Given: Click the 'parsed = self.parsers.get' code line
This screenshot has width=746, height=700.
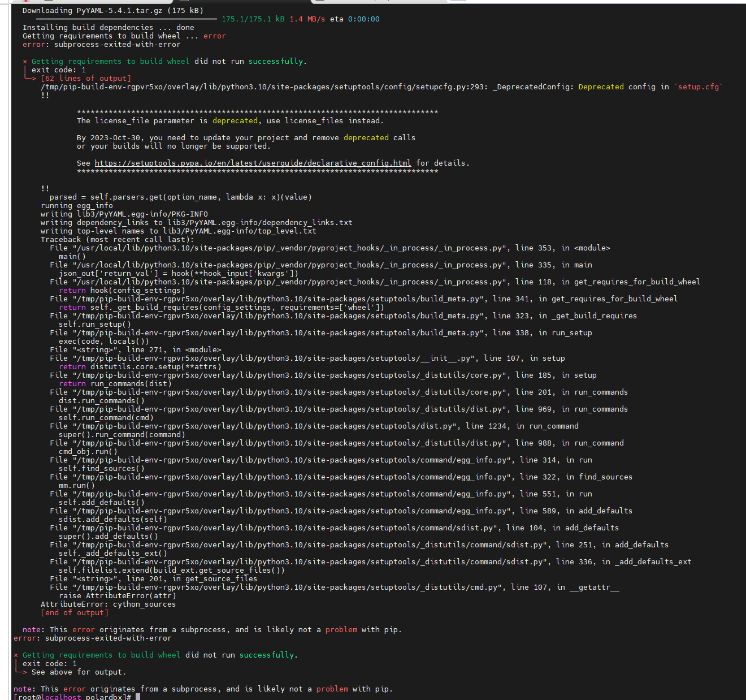Looking at the screenshot, I should [180, 197].
